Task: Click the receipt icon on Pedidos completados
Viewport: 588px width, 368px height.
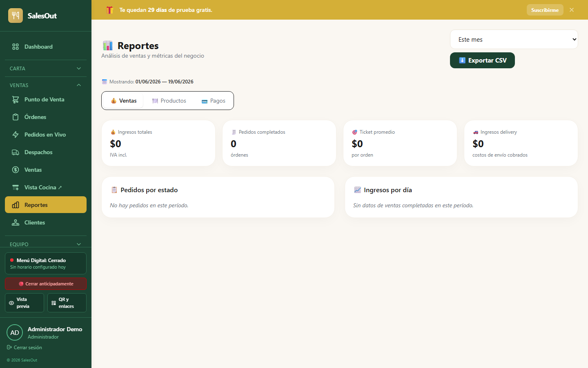Action: pyautogui.click(x=234, y=132)
